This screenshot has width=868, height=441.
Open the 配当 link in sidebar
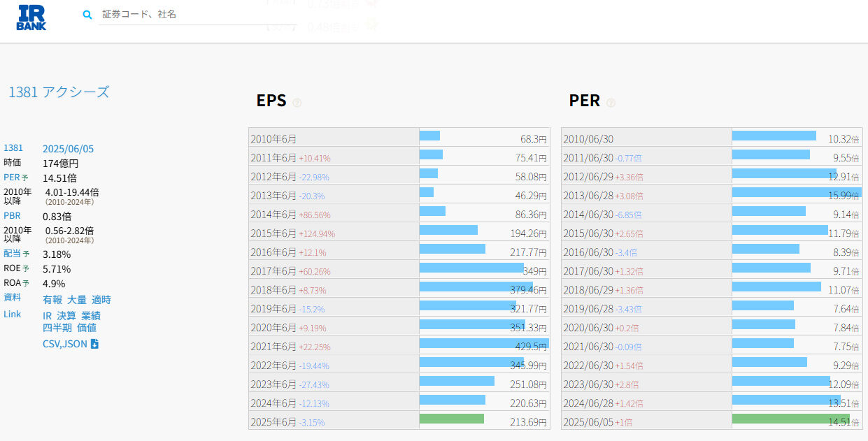click(x=12, y=254)
